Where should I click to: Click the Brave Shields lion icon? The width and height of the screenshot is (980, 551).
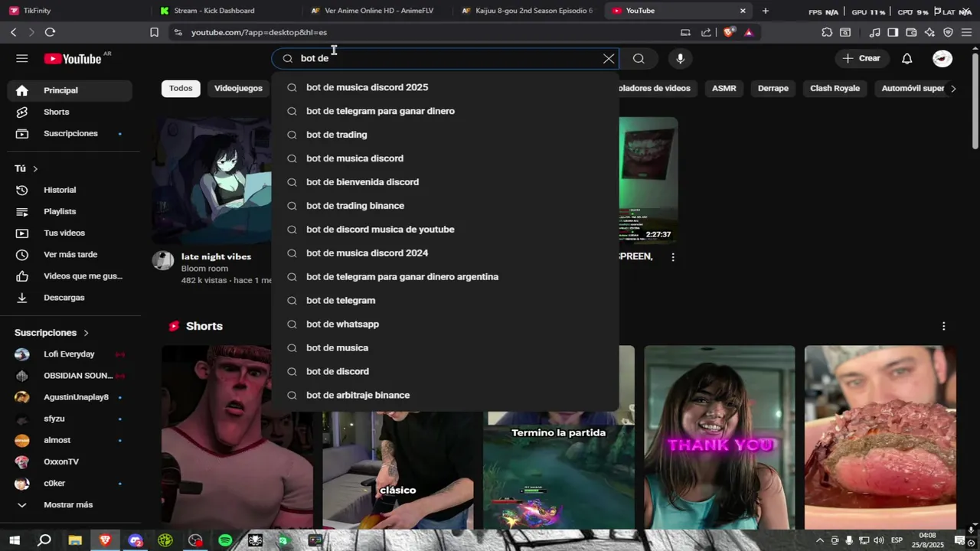(x=729, y=32)
